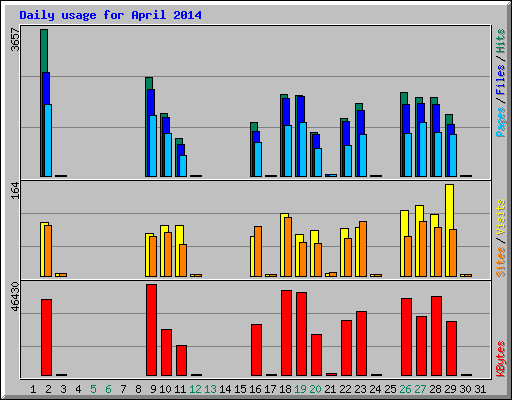Select the green hits bar for day 2
The width and height of the screenshot is (512, 400).
tap(44, 51)
